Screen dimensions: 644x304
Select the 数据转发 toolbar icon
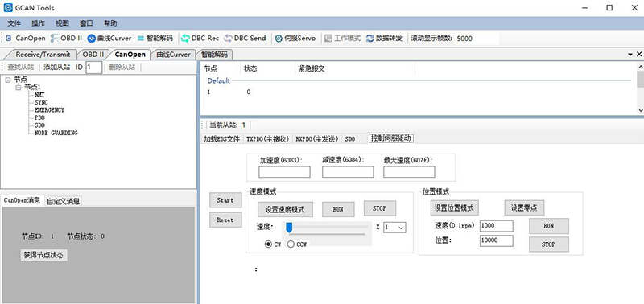click(x=370, y=38)
